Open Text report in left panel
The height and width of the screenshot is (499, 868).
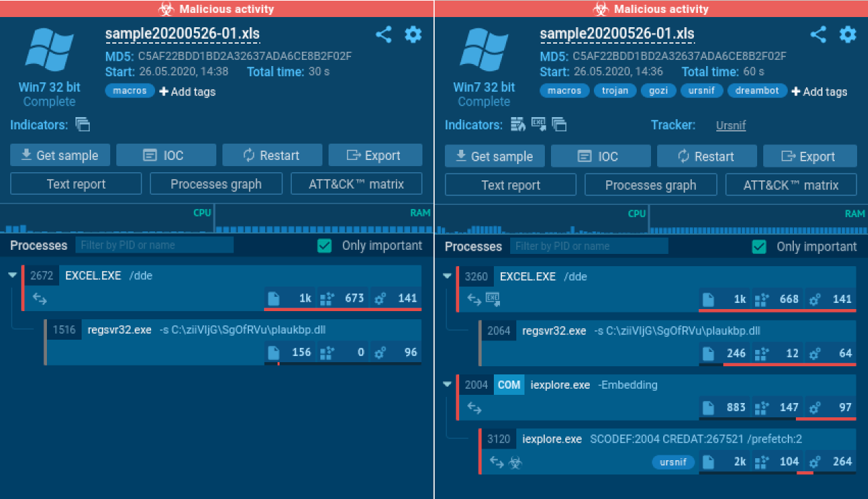(76, 184)
